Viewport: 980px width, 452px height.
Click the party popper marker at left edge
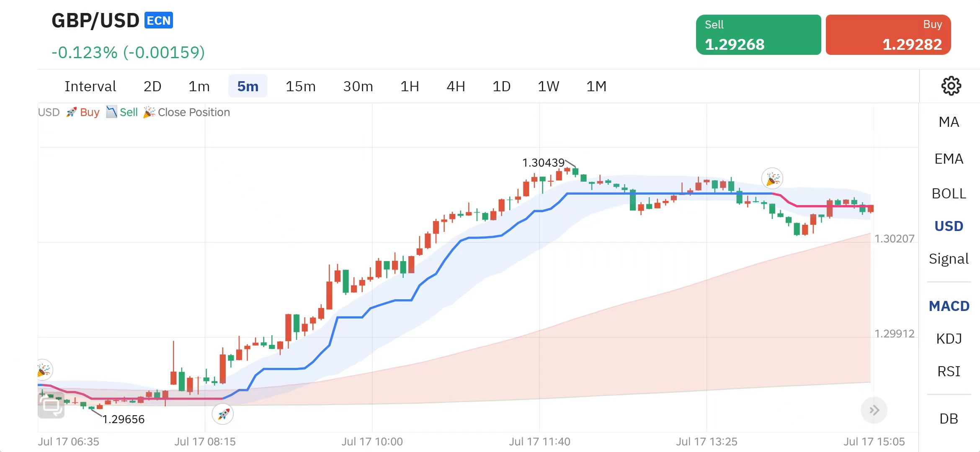pyautogui.click(x=44, y=370)
